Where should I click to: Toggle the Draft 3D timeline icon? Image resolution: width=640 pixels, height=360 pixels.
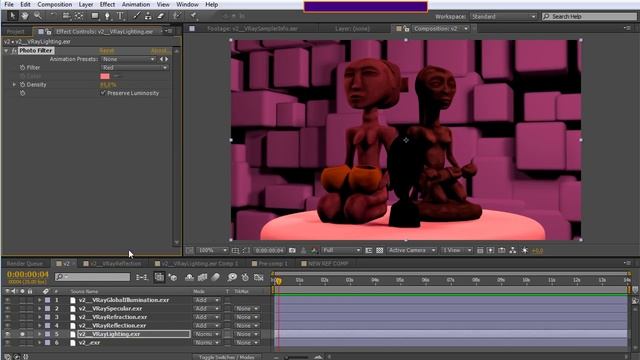173,277
